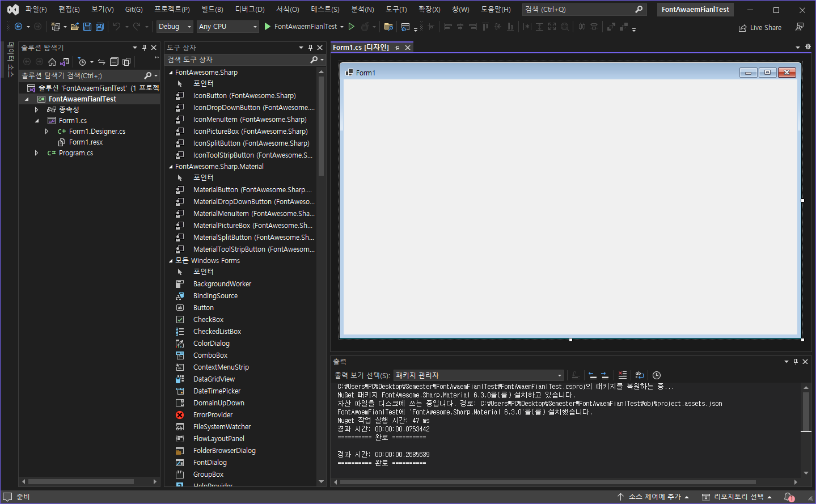This screenshot has height=504, width=816.
Task: Open the Output source dropdown showing 패키지 관리자
Action: (x=479, y=375)
